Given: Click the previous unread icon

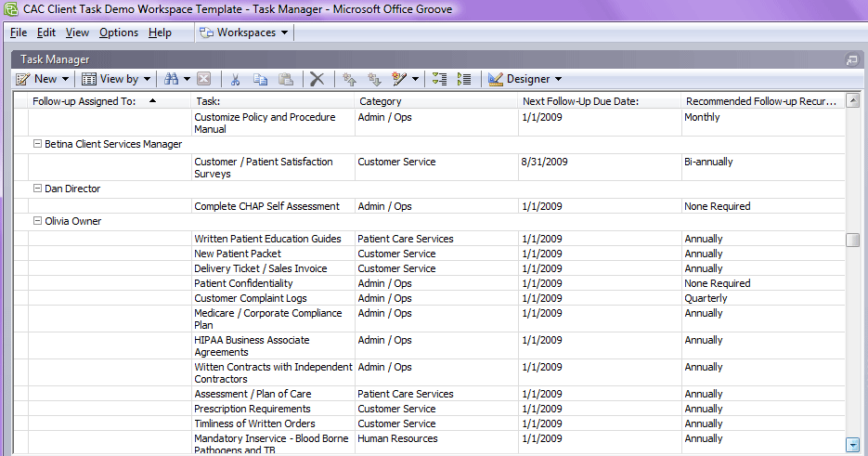Looking at the screenshot, I should tap(349, 79).
